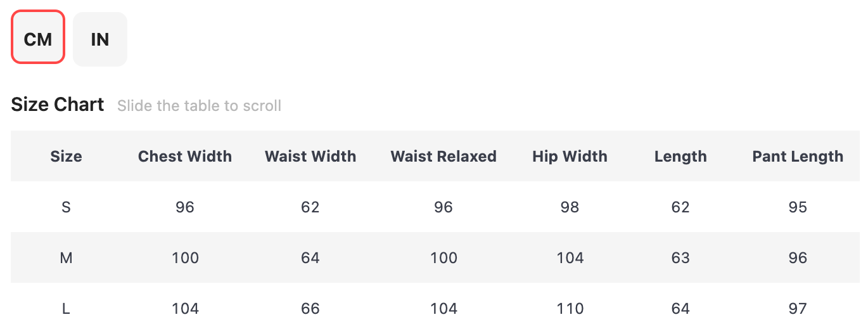Switch size units to CM
This screenshot has height=336, width=868.
tap(38, 39)
